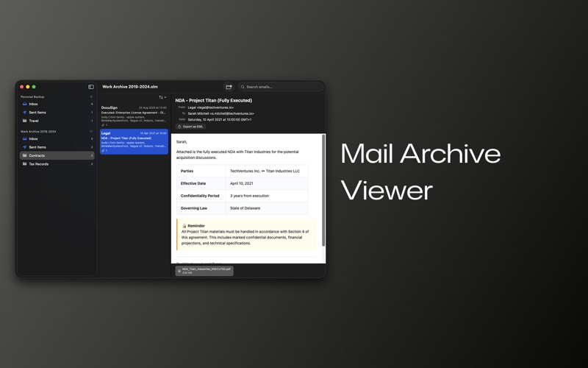This screenshot has height=368, width=588.
Task: Open the NDA_Titan_Industries_EXECUTED.pdf attachment
Action: tap(204, 271)
